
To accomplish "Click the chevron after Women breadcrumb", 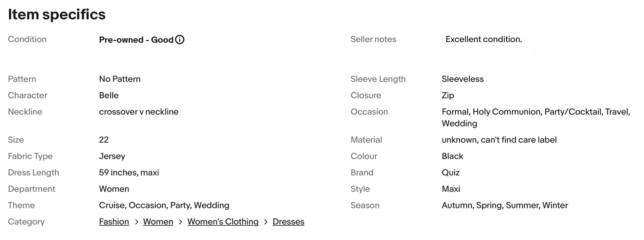I will click(x=180, y=222).
